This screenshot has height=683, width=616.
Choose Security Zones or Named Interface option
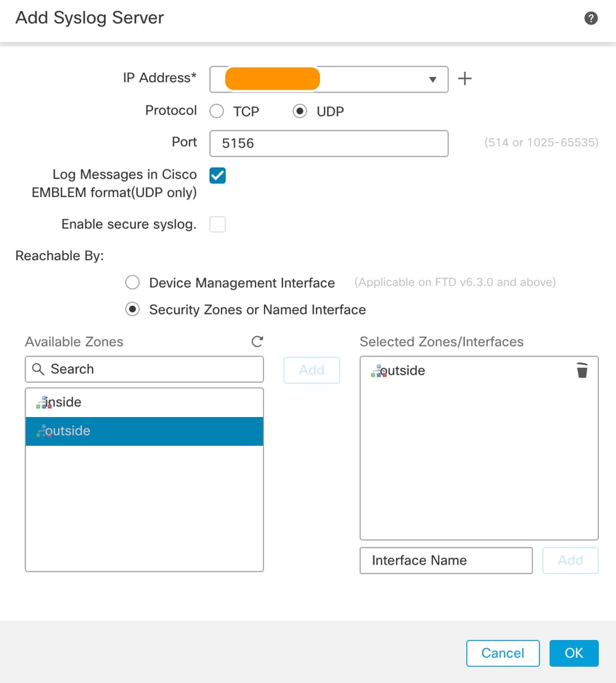(x=133, y=309)
